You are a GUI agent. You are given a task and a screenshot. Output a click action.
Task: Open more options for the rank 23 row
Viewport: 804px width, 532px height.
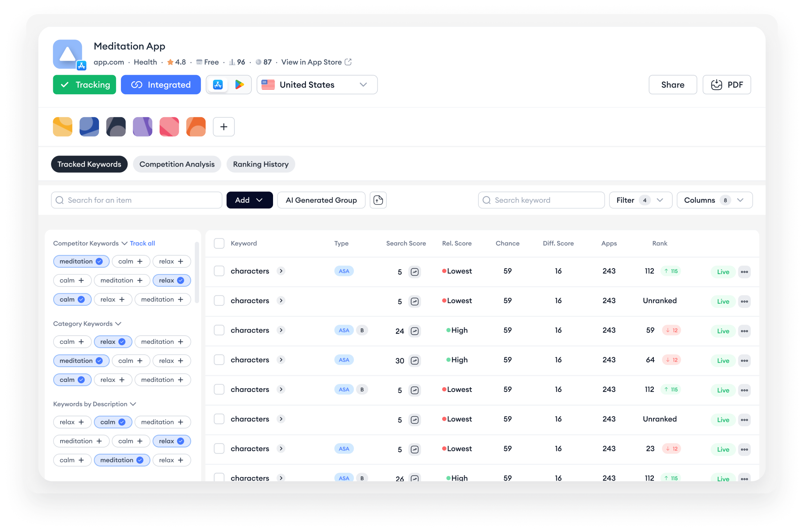coord(744,450)
